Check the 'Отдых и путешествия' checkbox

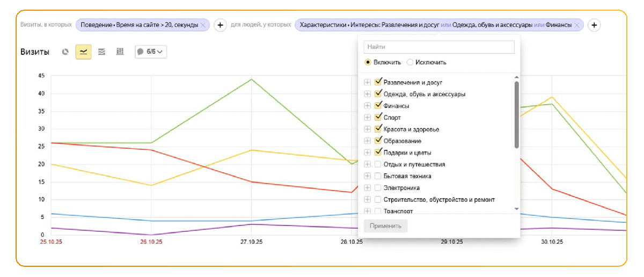point(378,164)
